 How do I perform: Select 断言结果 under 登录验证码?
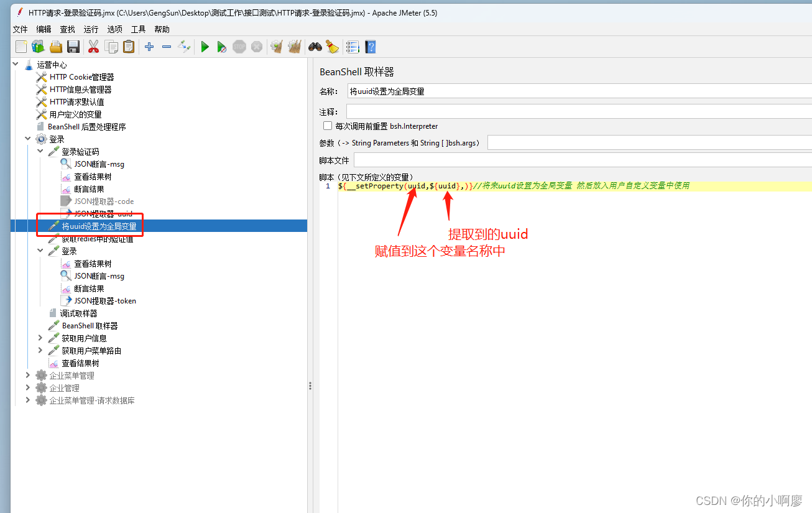coord(89,189)
